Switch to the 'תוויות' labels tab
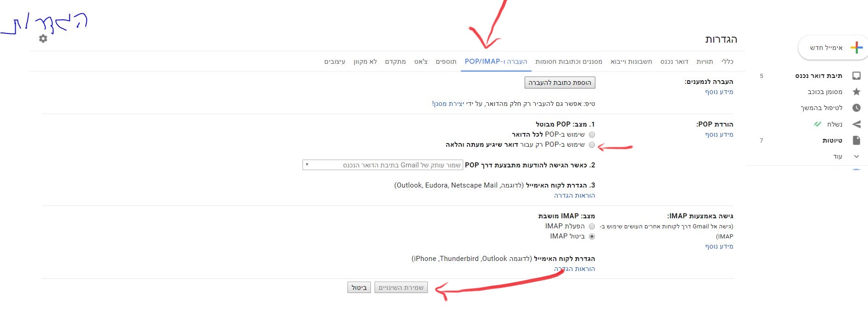This screenshot has height=310, width=868. pyautogui.click(x=705, y=61)
